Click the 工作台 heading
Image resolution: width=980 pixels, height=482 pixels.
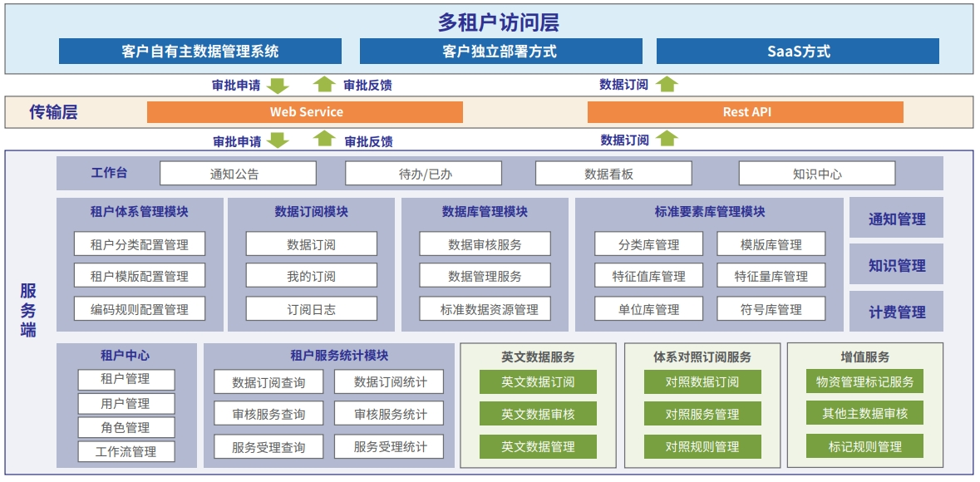[110, 173]
